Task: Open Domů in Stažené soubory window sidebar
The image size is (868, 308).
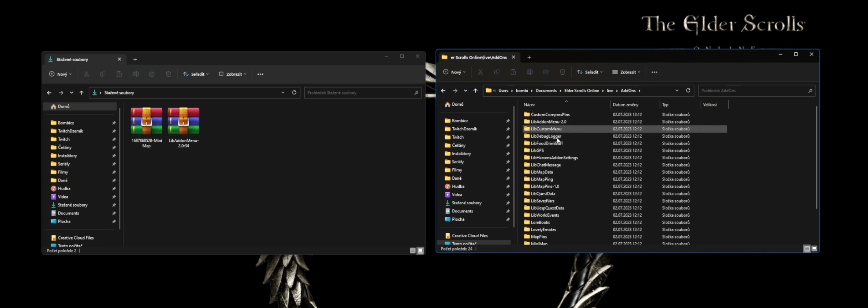Action: (64, 106)
